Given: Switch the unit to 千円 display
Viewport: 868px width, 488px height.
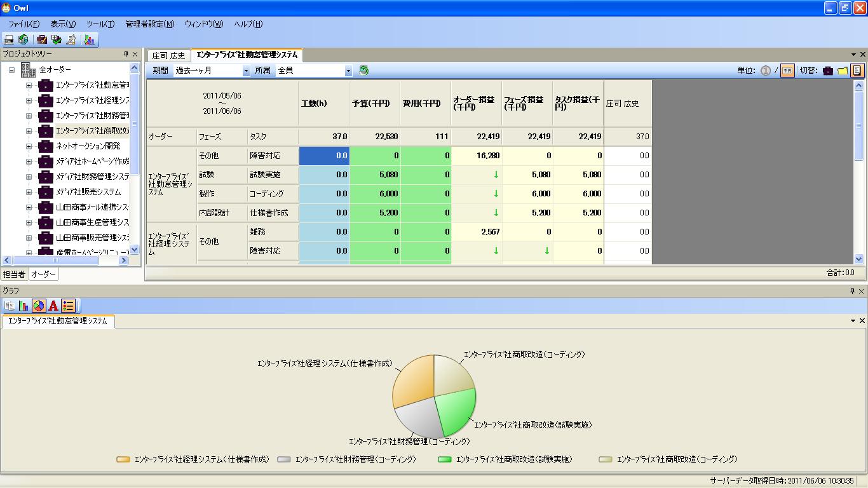Looking at the screenshot, I should pos(787,71).
